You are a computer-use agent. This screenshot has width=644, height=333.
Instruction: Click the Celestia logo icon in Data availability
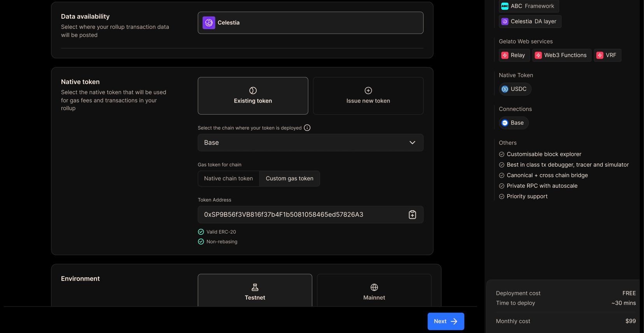click(x=209, y=23)
